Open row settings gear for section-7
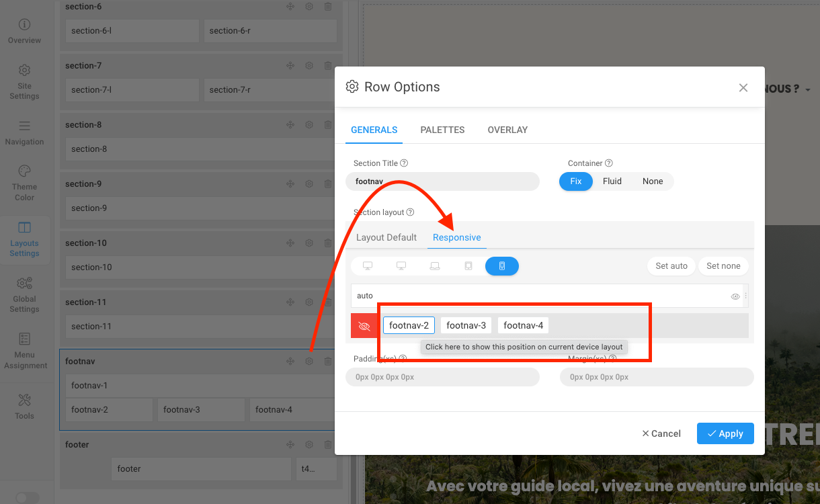This screenshot has width=820, height=504. coord(309,66)
